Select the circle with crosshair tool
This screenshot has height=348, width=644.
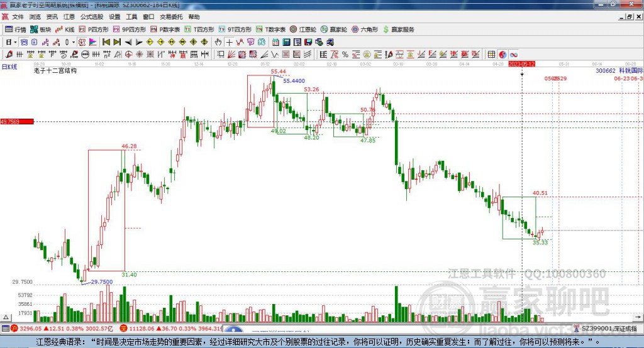click(128, 54)
